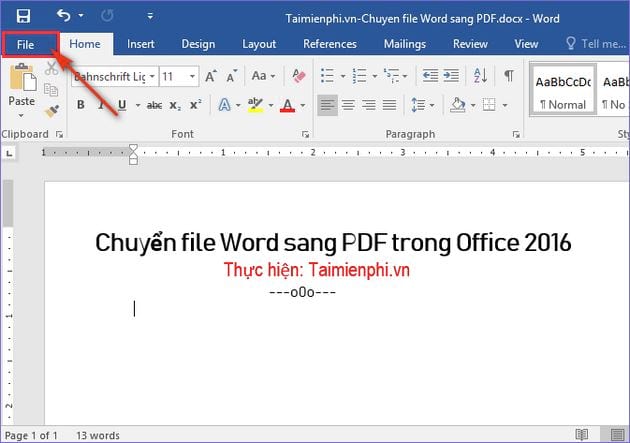The height and width of the screenshot is (443, 630).
Task: Click '13 words' in status bar
Action: [98, 435]
